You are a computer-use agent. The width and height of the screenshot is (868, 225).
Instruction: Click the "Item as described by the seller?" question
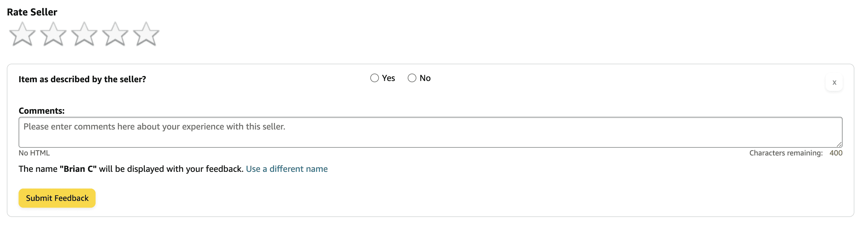[x=82, y=79]
